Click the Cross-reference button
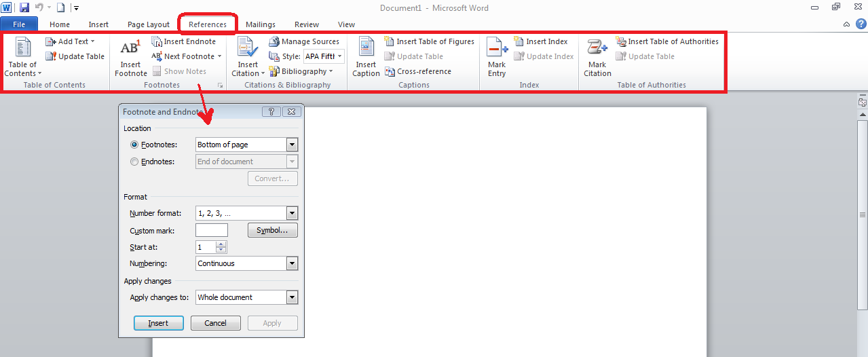 click(418, 71)
